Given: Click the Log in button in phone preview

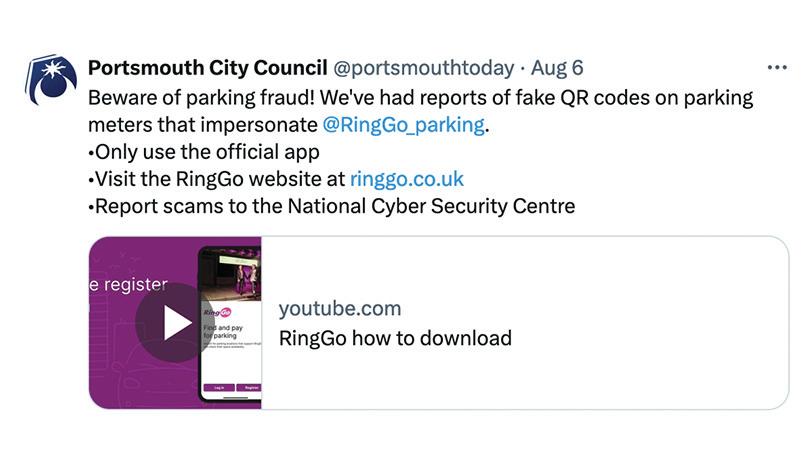Looking at the screenshot, I should pyautogui.click(x=218, y=387).
